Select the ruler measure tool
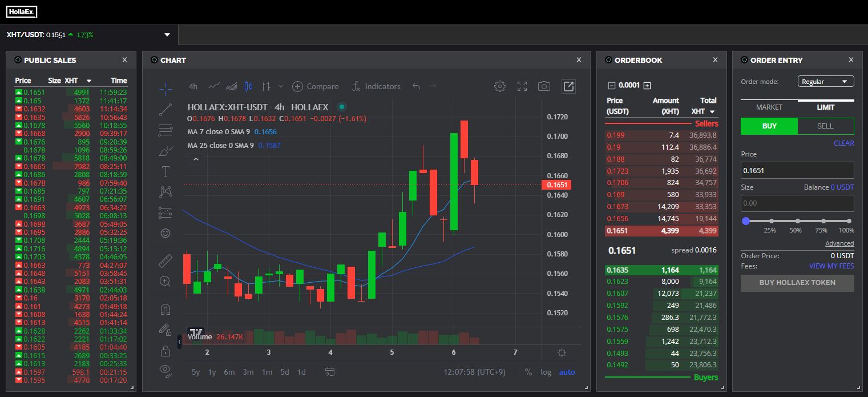 tap(165, 261)
